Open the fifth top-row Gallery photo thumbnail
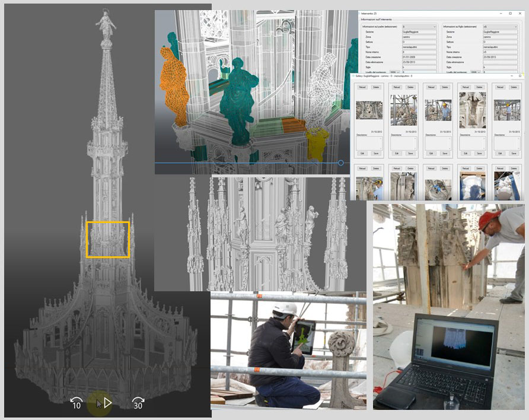The height and width of the screenshot is (420, 529). (507, 110)
